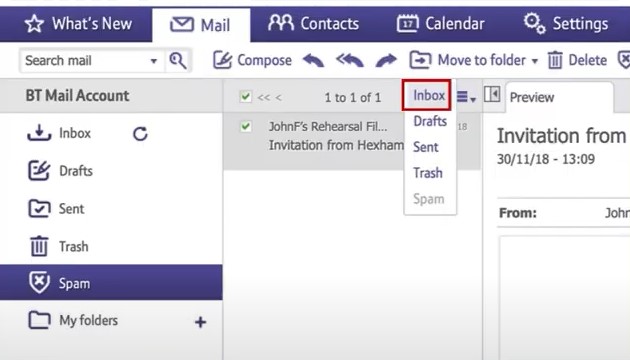Toggle the select-all messages checkbox

245,97
